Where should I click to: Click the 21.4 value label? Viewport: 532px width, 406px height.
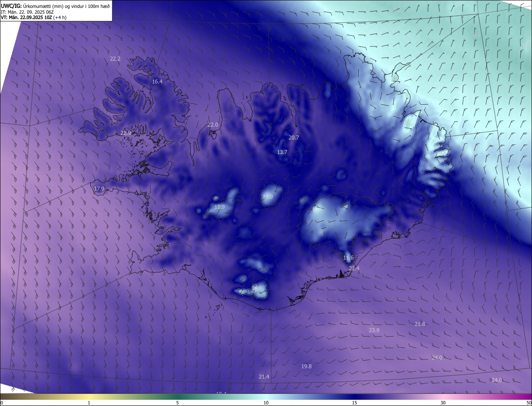(264, 377)
